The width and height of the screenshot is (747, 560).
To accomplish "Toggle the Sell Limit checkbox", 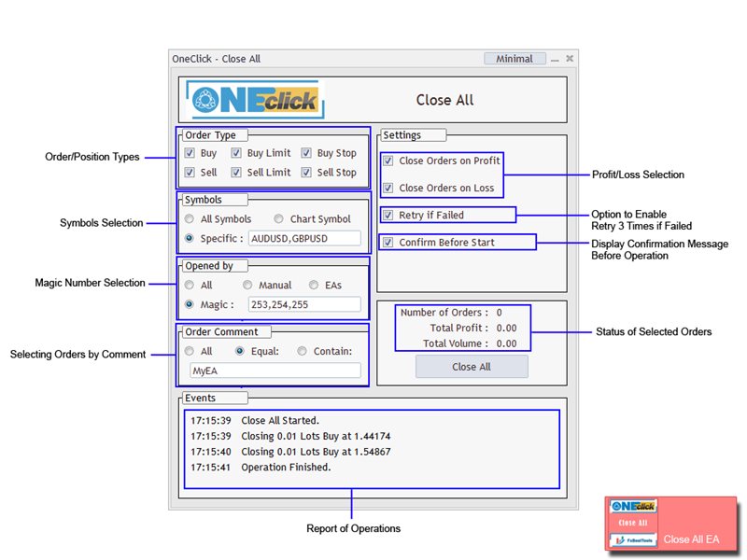I will (x=236, y=173).
